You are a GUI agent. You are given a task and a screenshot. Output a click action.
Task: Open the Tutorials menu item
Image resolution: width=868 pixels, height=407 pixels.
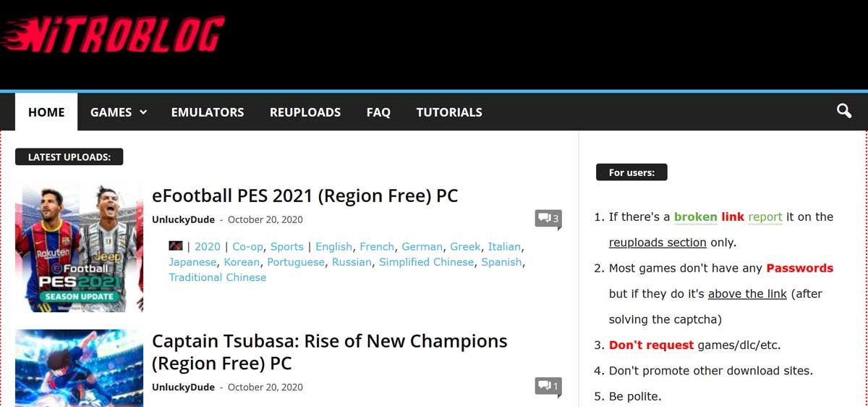click(449, 112)
